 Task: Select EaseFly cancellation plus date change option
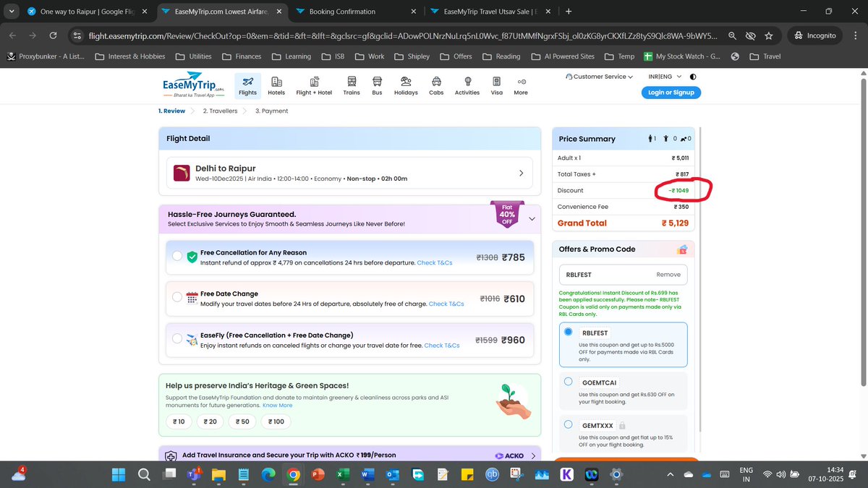(178, 338)
